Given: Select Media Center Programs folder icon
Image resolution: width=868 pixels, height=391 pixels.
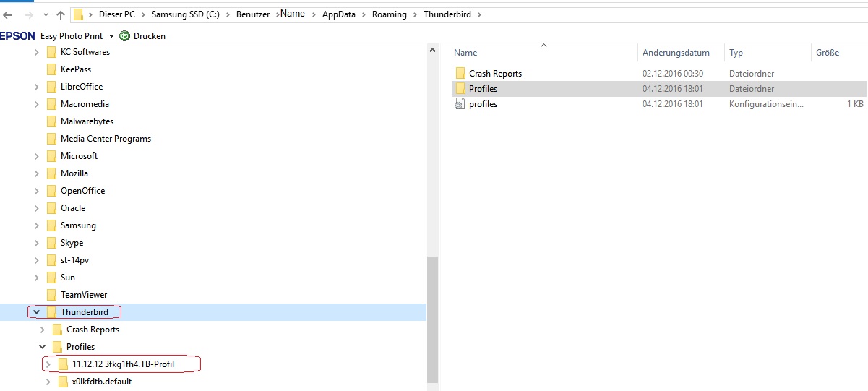Looking at the screenshot, I should pos(51,139).
